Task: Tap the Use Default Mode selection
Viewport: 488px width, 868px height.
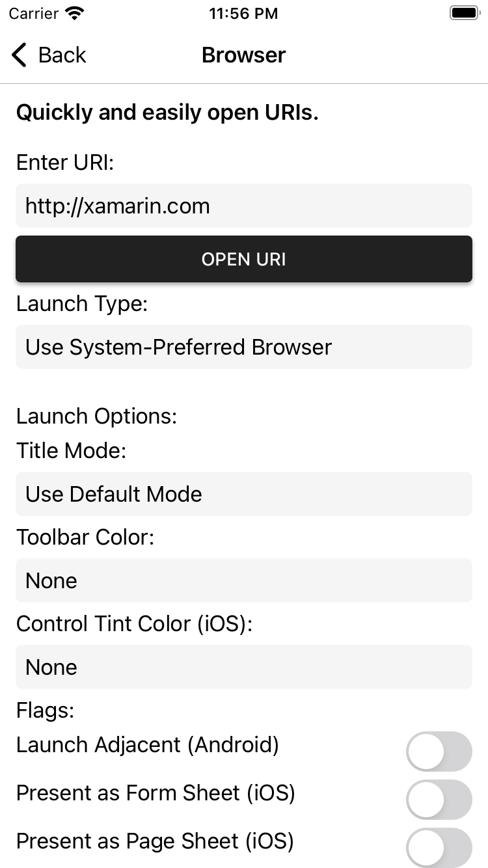Action: pos(244,494)
